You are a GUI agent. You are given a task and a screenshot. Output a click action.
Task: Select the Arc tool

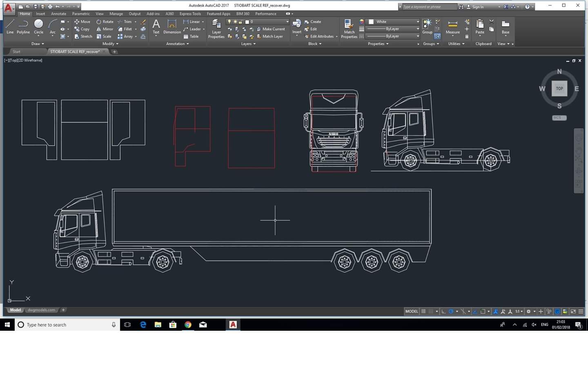[52, 27]
